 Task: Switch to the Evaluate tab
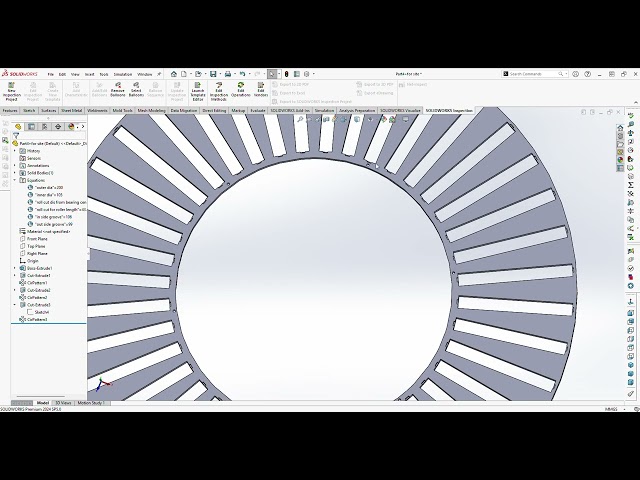tap(258, 111)
